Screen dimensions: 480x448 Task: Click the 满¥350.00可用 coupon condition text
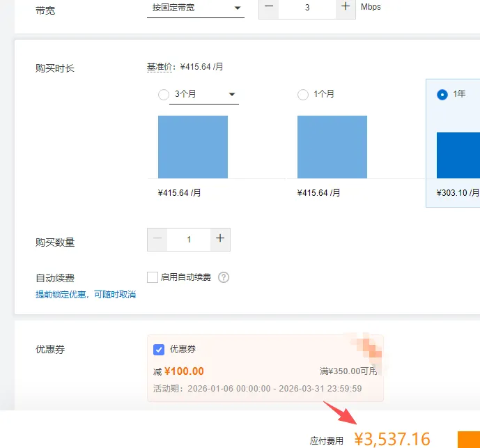[348, 371]
